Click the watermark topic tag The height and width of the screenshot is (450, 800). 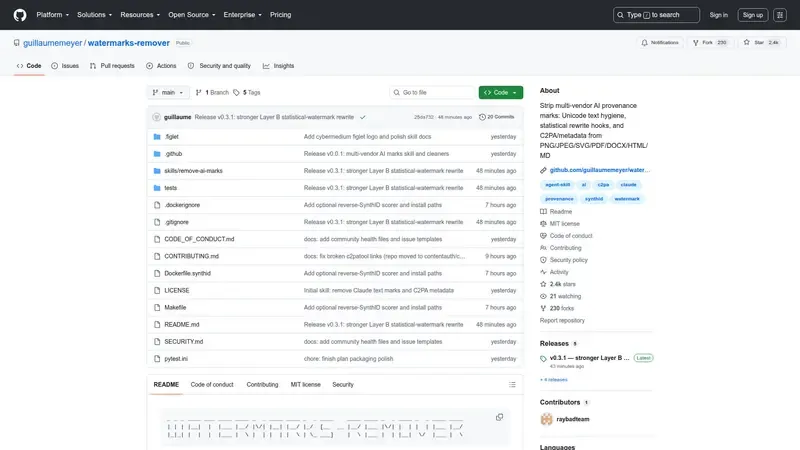[x=627, y=199]
